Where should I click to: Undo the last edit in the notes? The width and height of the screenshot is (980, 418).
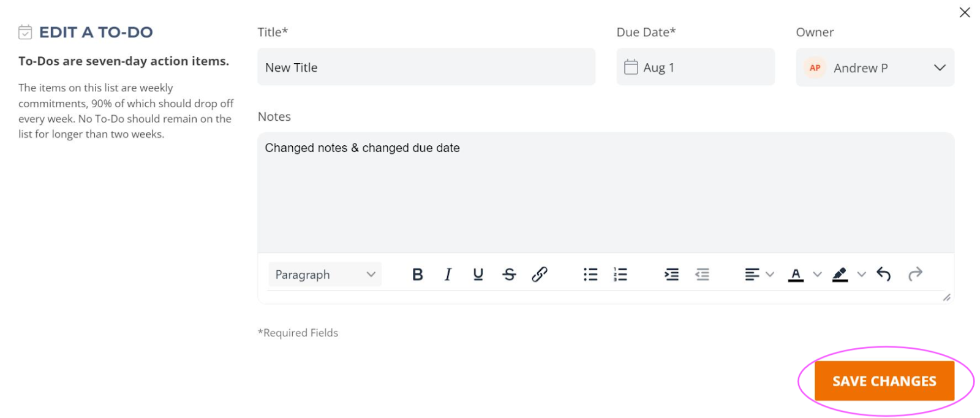[883, 274]
